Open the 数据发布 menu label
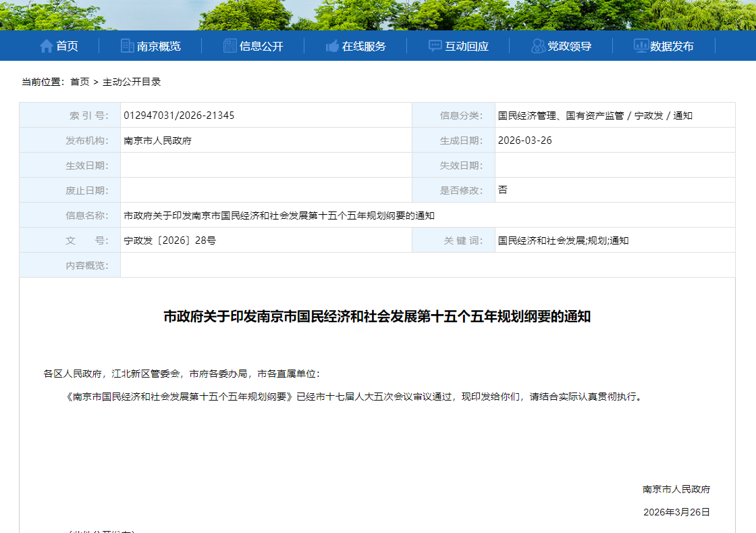Image resolution: width=756 pixels, height=533 pixels. [672, 46]
